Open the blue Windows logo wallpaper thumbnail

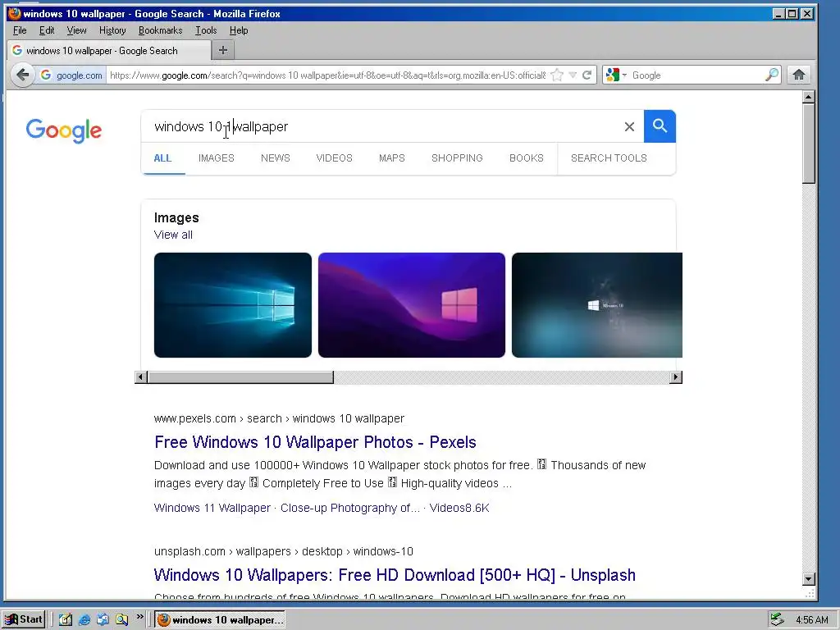232,305
